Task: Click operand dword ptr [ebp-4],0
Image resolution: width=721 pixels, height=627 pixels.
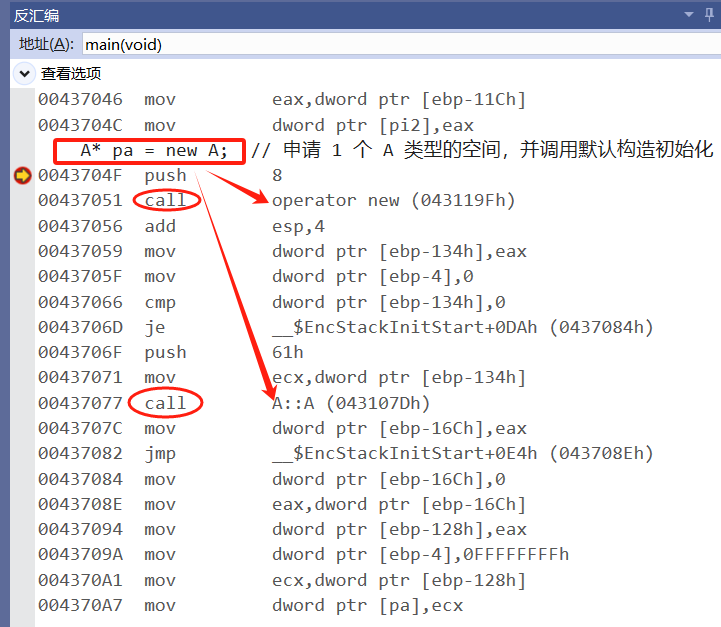Action: (372, 277)
